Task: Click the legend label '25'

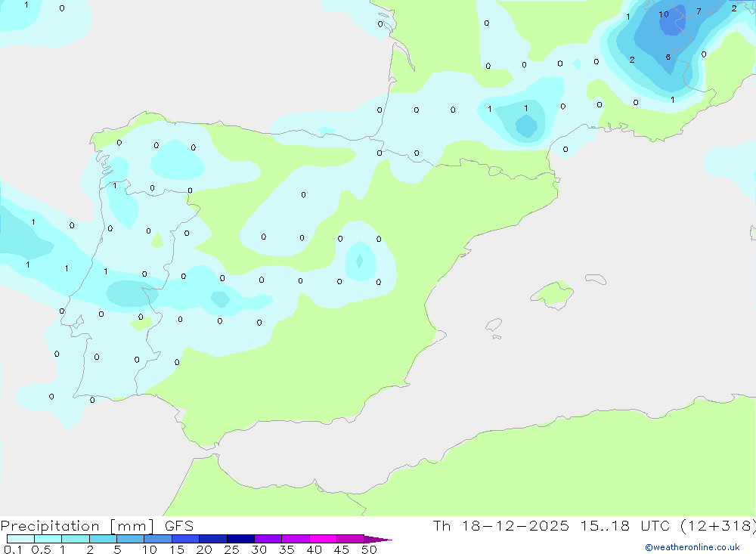Action: coord(232,549)
